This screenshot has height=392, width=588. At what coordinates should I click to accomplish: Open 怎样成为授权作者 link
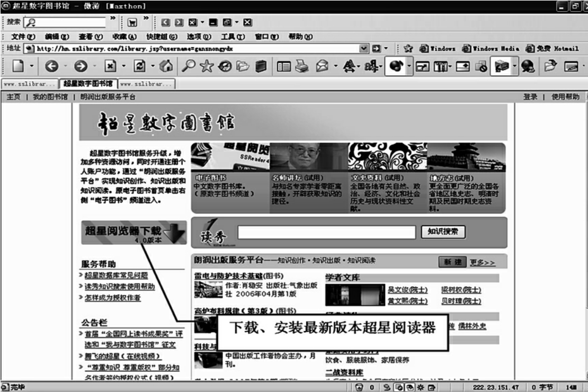(112, 298)
